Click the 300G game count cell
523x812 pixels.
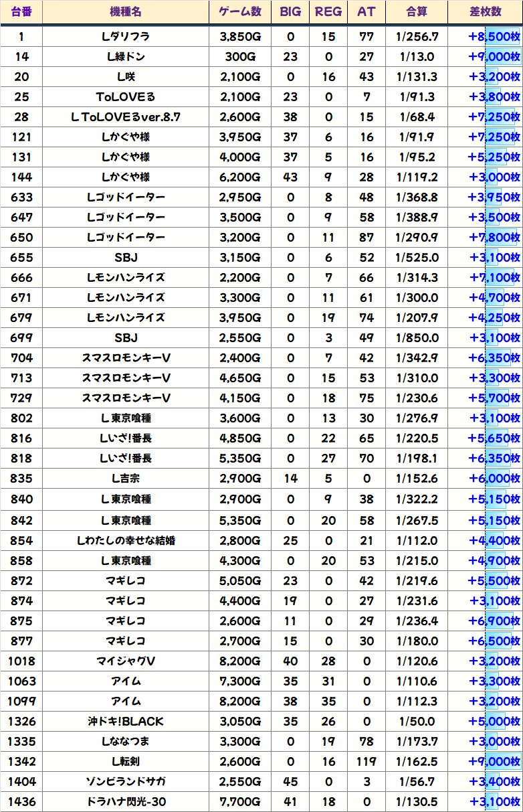click(240, 57)
